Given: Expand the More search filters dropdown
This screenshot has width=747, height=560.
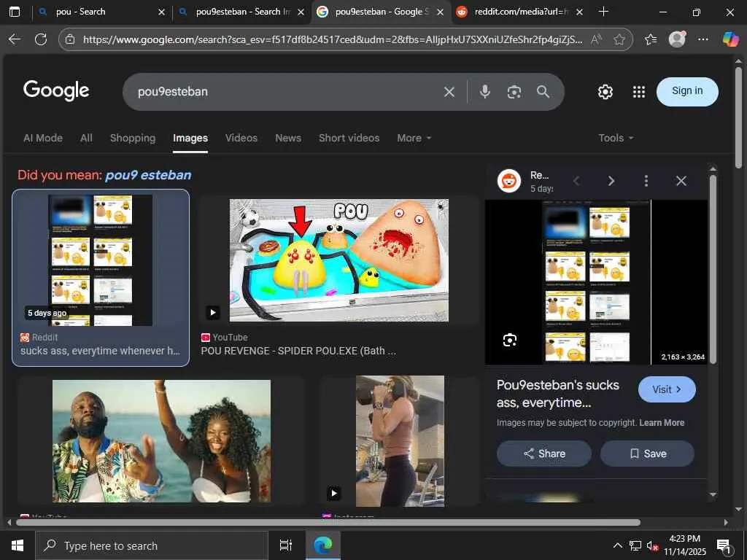Looking at the screenshot, I should pos(414,138).
